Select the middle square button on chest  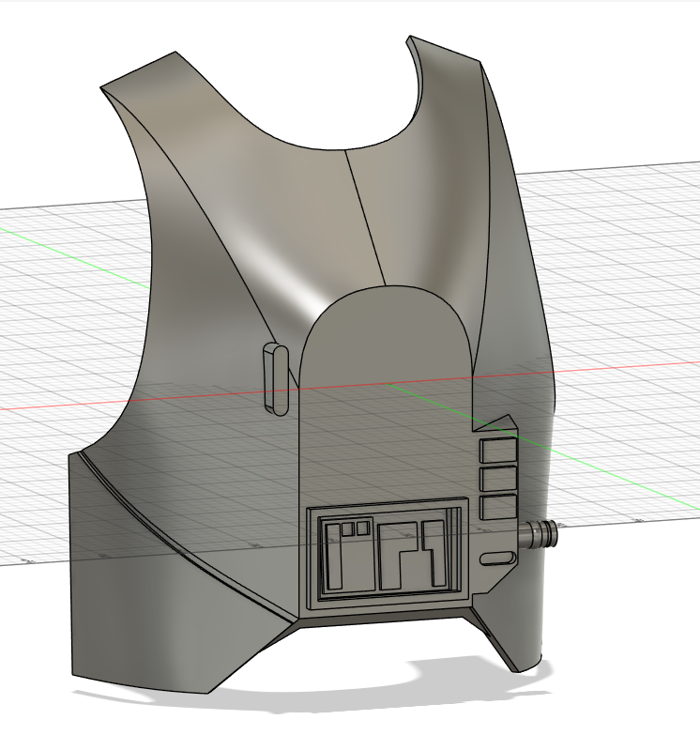(x=497, y=480)
